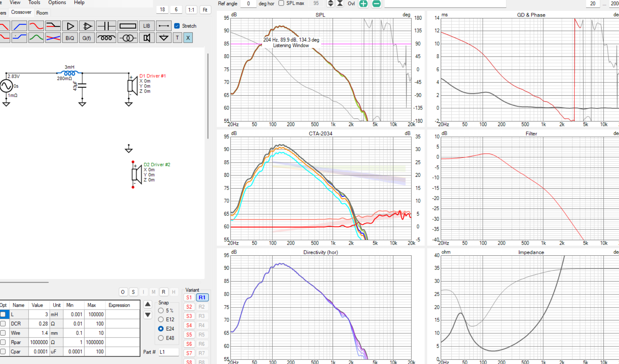Click the 1:1 zoom button
This screenshot has width=619, height=364.
(x=191, y=10)
